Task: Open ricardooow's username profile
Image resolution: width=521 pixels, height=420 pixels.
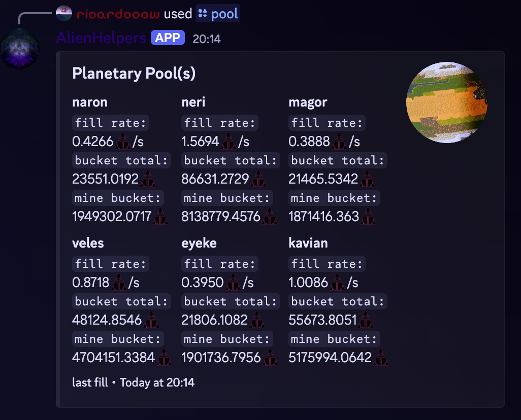Action: pos(118,14)
